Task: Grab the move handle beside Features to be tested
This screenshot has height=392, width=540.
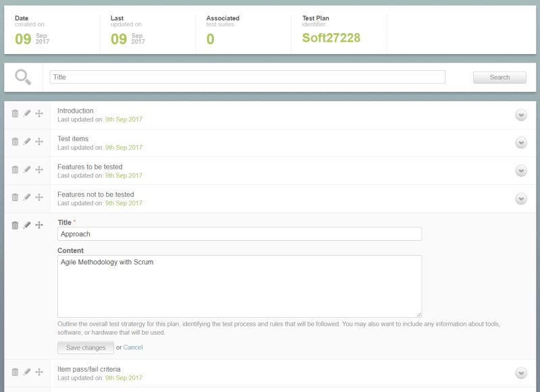Action: [x=39, y=169]
